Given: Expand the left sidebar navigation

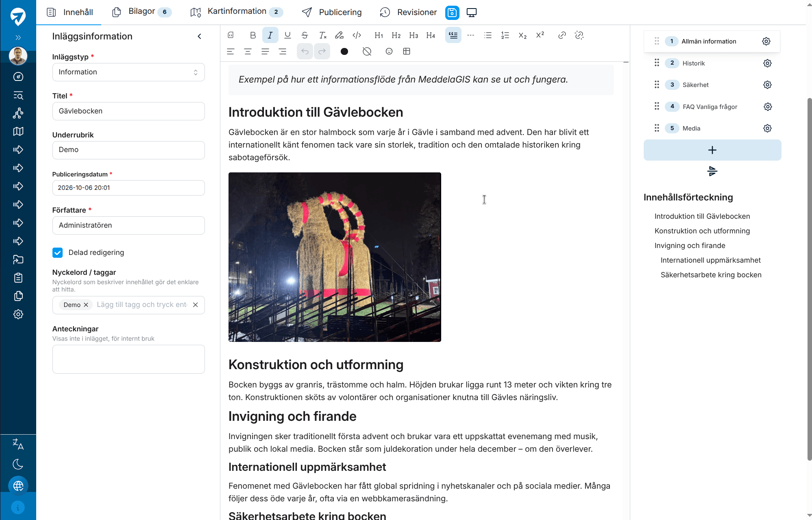Looking at the screenshot, I should [18, 37].
